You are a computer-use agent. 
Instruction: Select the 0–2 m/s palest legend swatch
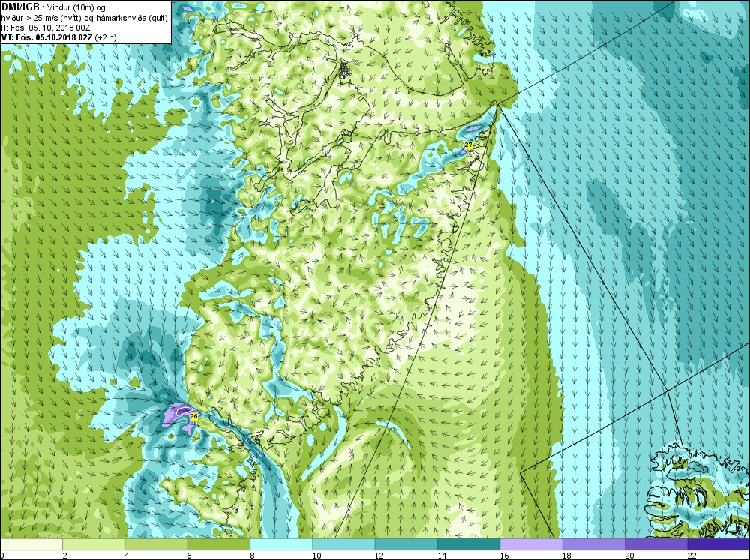click(x=31, y=544)
